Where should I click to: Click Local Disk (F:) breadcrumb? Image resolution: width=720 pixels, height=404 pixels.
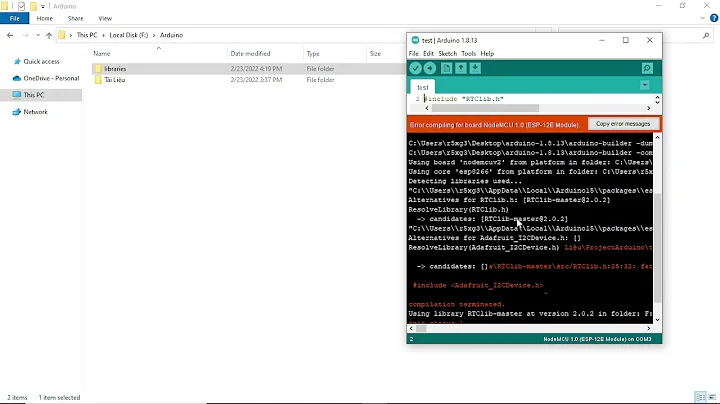pos(129,35)
